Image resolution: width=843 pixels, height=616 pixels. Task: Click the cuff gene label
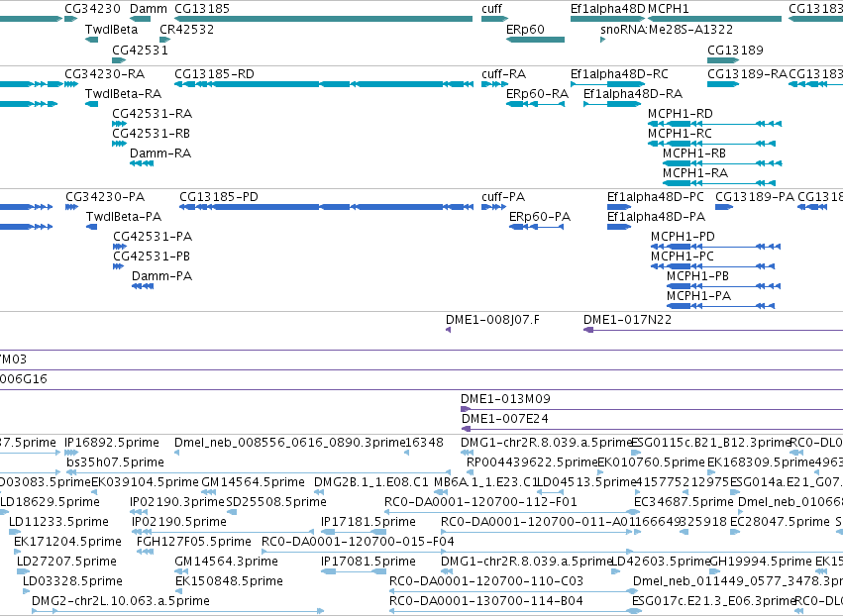(x=491, y=9)
